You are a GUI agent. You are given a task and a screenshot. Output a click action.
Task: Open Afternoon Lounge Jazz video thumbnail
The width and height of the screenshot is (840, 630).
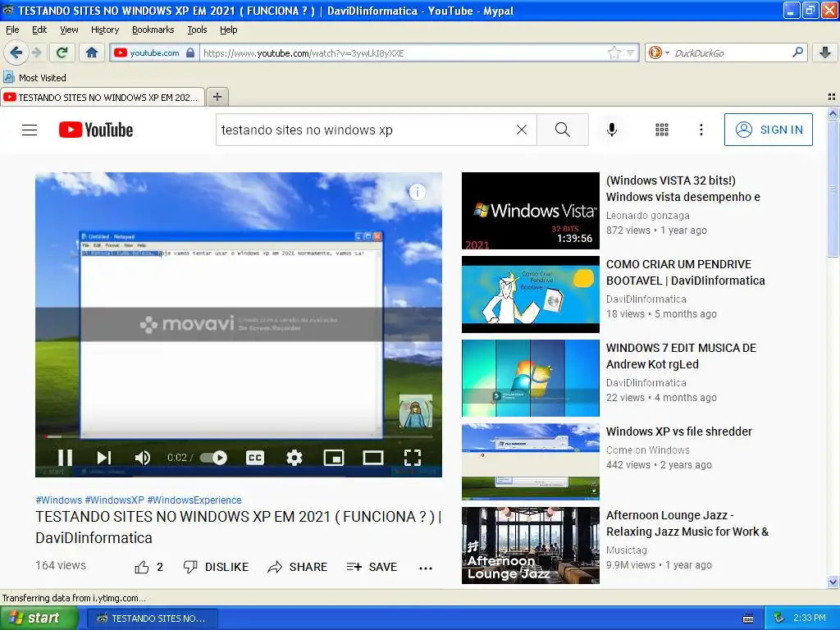coord(531,546)
